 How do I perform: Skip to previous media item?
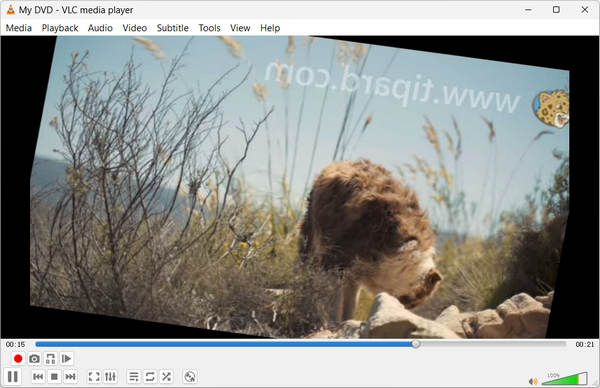tap(38, 377)
